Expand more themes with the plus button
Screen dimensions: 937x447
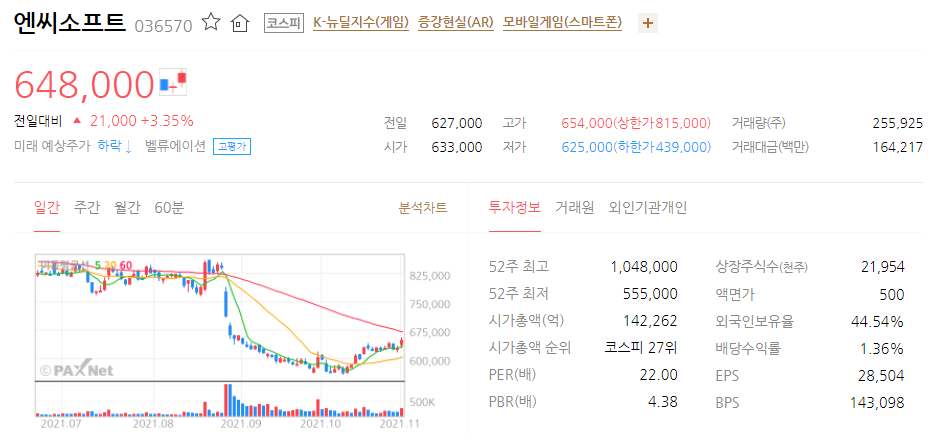click(648, 23)
